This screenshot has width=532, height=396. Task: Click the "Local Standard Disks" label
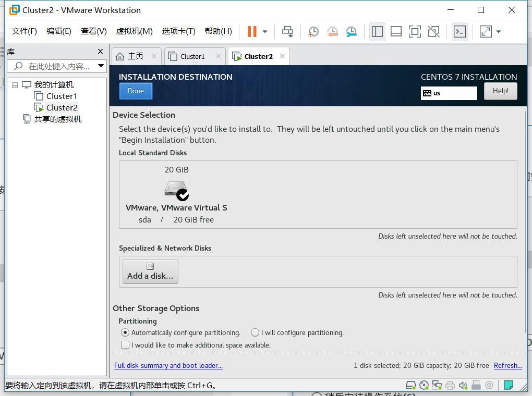(153, 153)
